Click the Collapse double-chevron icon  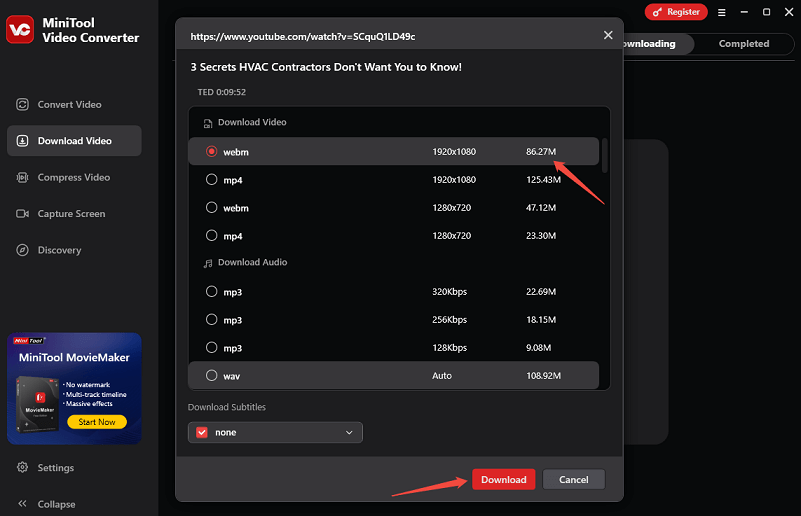pyautogui.click(x=22, y=504)
